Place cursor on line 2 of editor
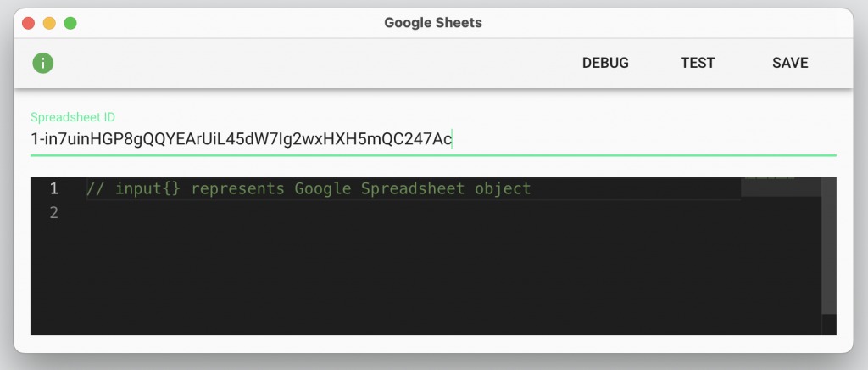Viewport: 868px width, 370px height. click(413, 212)
